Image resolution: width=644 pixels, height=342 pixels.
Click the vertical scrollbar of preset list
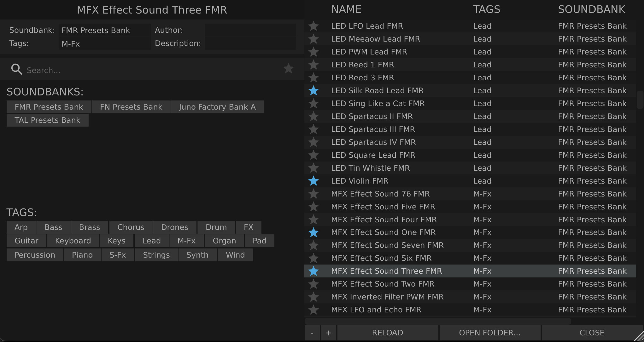[640, 100]
